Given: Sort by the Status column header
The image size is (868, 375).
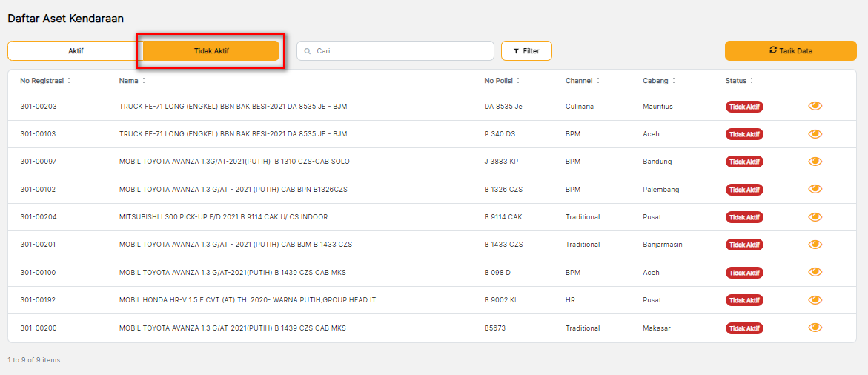Looking at the screenshot, I should (739, 81).
